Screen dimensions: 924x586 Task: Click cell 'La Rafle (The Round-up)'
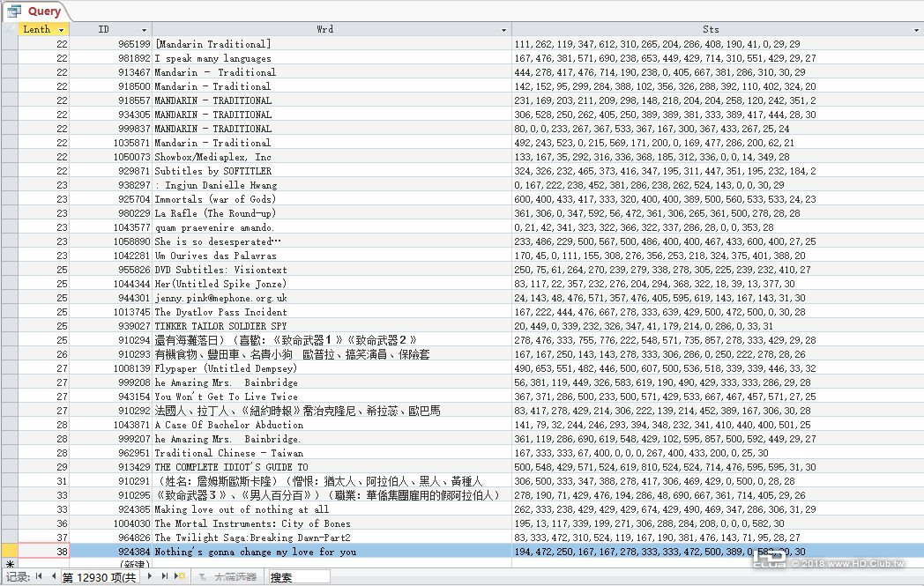[332, 214]
